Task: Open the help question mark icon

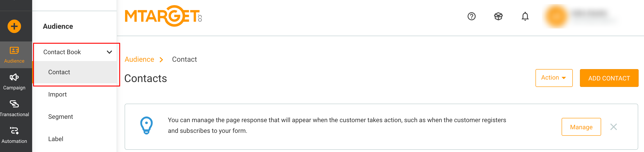Action: [x=471, y=16]
